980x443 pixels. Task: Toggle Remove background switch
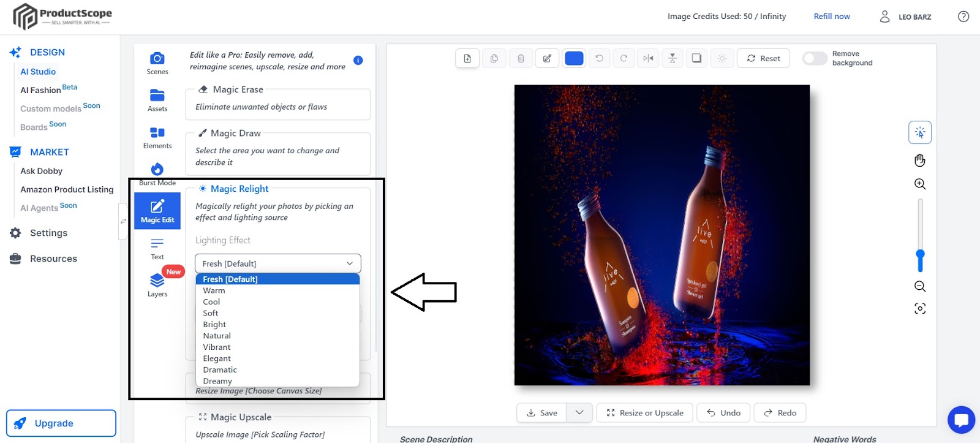coord(815,58)
